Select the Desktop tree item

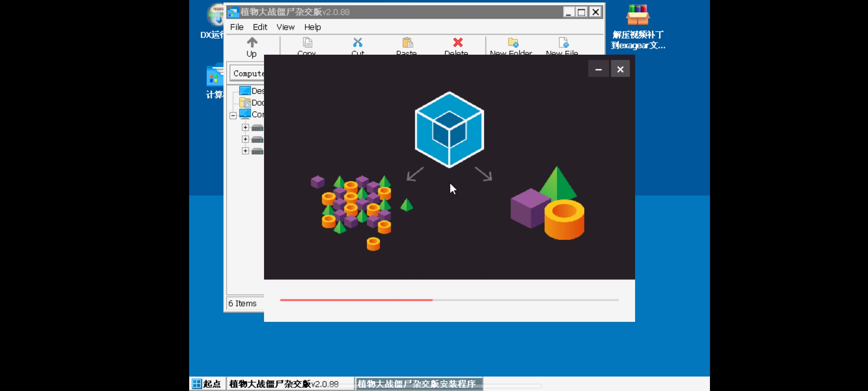252,91
